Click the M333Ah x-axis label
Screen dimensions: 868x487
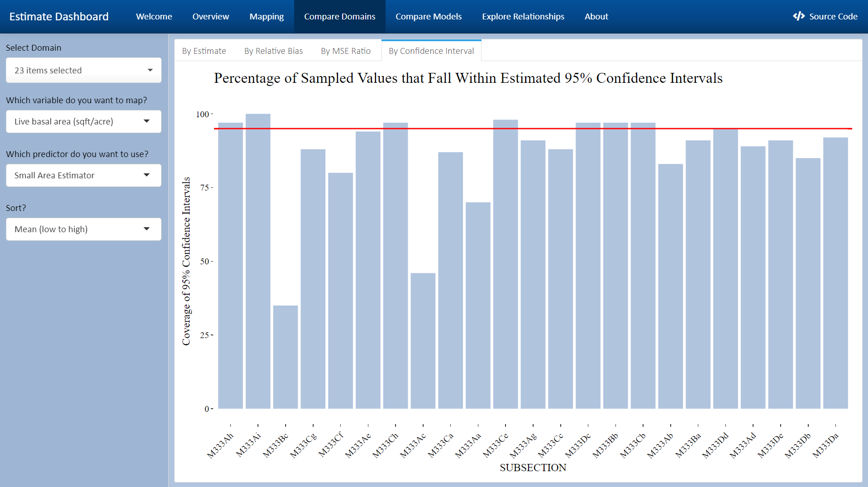click(x=220, y=445)
